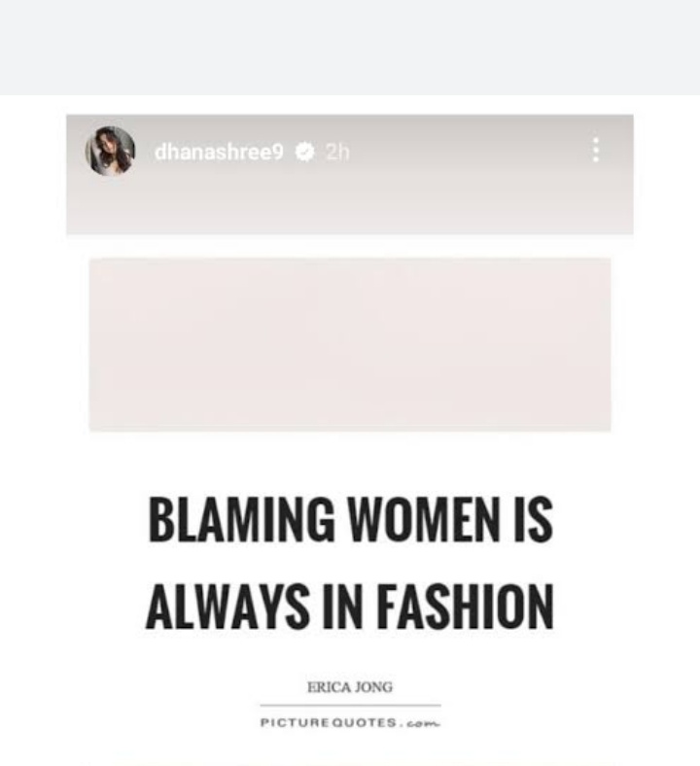Click the 2h story timestamp
The width and height of the screenshot is (700, 766).
(x=337, y=153)
